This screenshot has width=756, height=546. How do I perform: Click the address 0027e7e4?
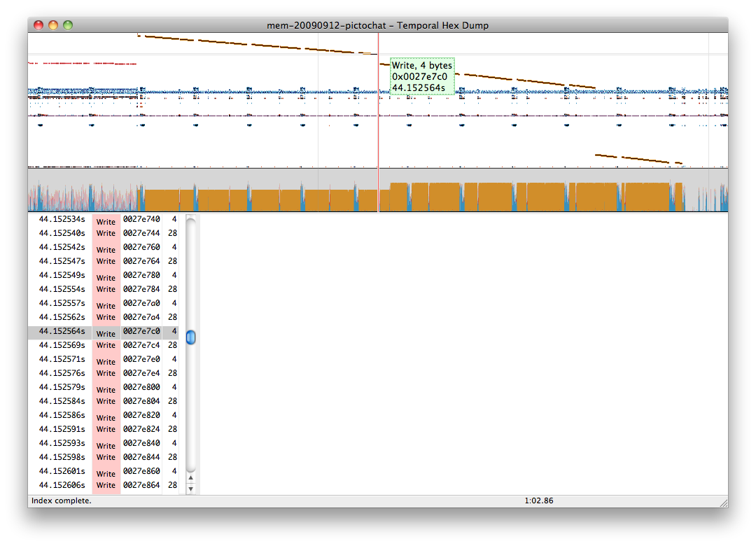[x=141, y=373]
